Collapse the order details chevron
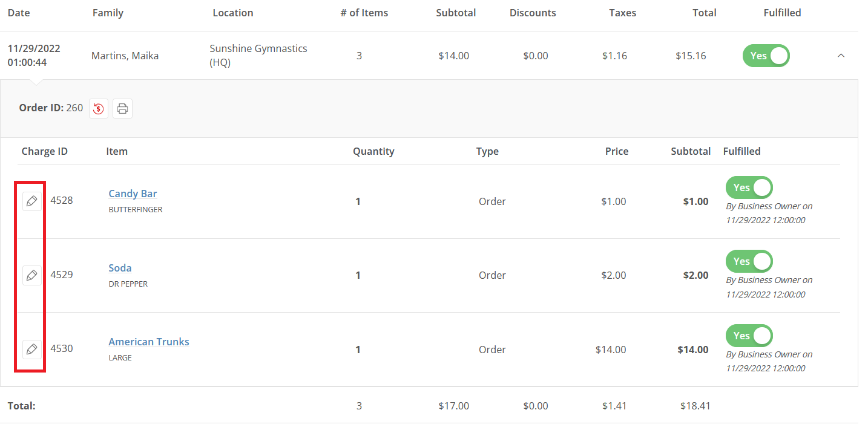Image resolution: width=868 pixels, height=433 pixels. (x=841, y=56)
